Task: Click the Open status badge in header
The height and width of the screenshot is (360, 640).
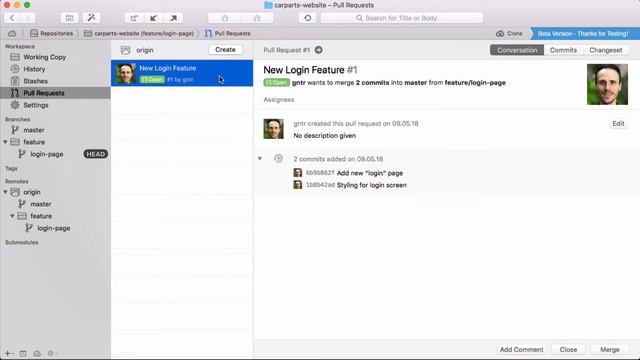Action: point(276,82)
